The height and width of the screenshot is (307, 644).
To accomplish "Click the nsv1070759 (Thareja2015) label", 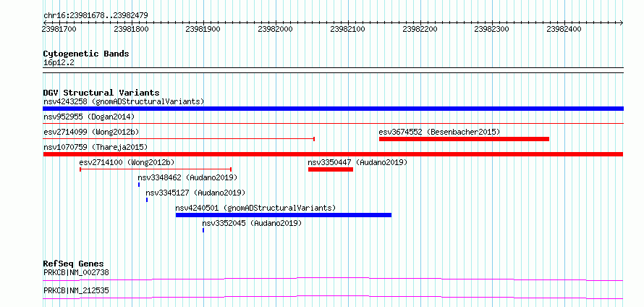I will 96,147.
